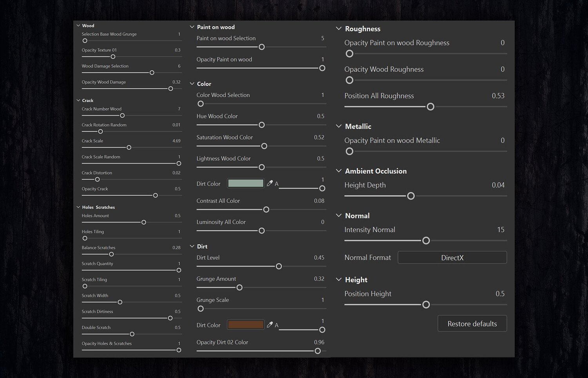Collapse the Roughness section
This screenshot has width=588, height=378.
(x=339, y=29)
